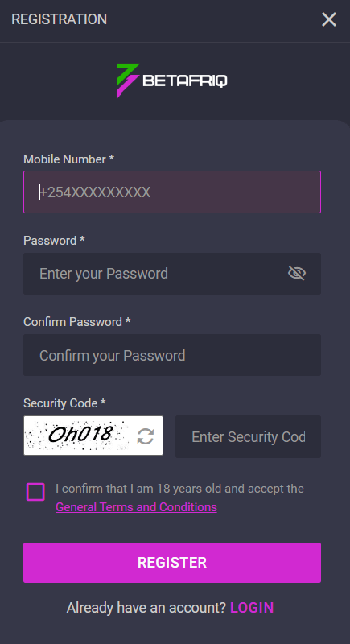Toggle password visibility eye icon
350x644 pixels.
pos(297,273)
